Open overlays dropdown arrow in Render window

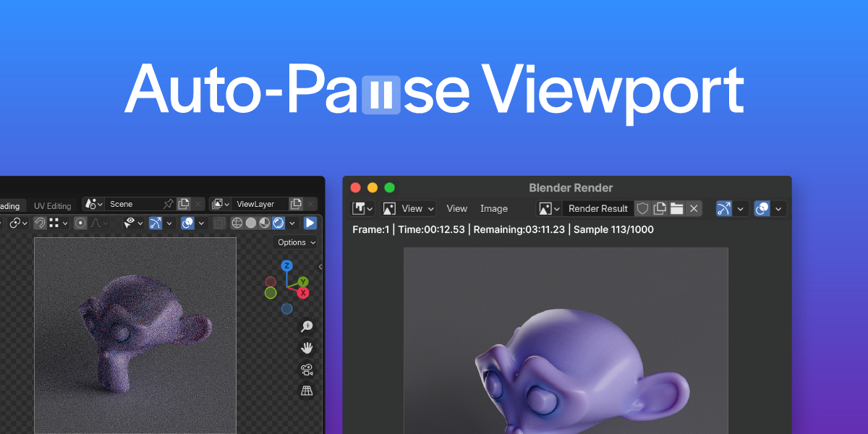click(778, 208)
